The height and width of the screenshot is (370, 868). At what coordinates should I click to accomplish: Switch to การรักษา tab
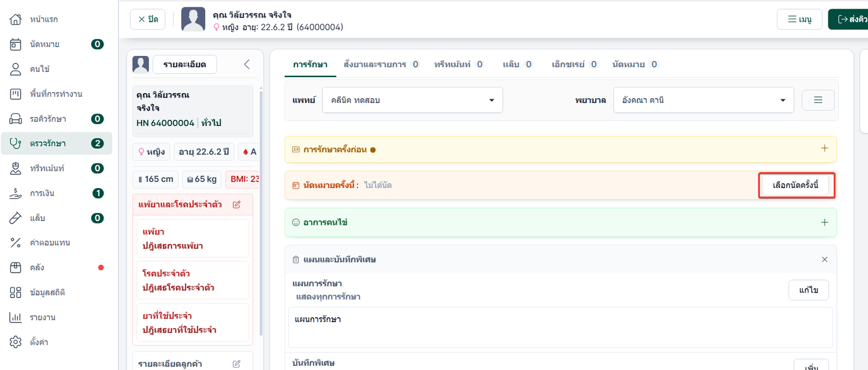click(x=310, y=64)
